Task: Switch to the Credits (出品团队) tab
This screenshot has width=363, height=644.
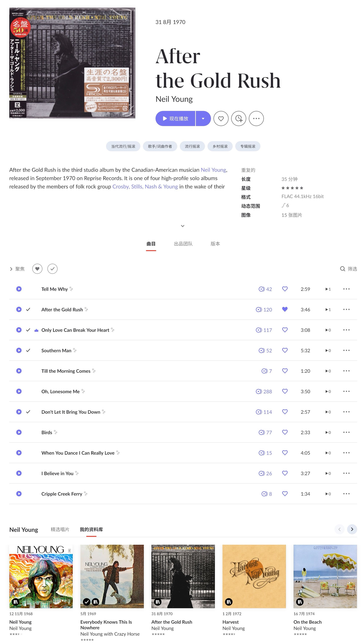Action: 183,244
